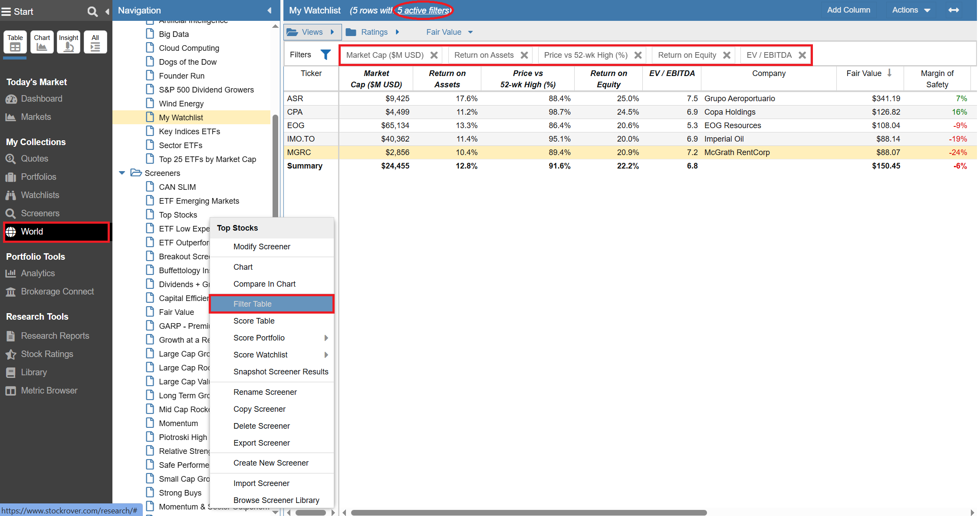Viewport: 980px width, 516px height.
Task: Remove the Market Cap ($M USD) filter
Action: 434,55
